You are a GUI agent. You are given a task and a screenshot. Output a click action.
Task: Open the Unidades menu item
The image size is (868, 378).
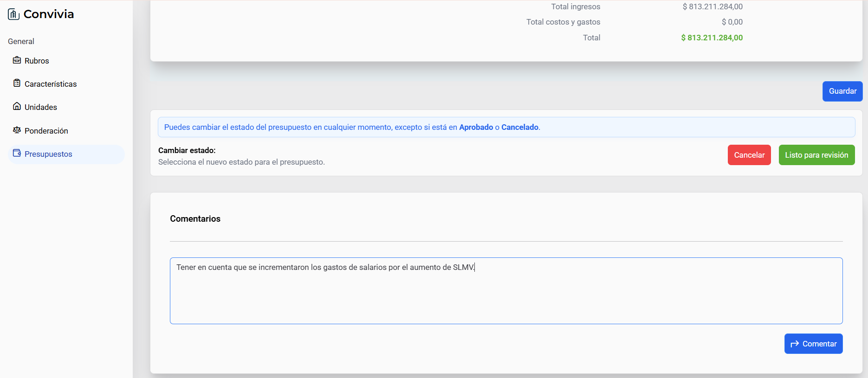pos(41,107)
